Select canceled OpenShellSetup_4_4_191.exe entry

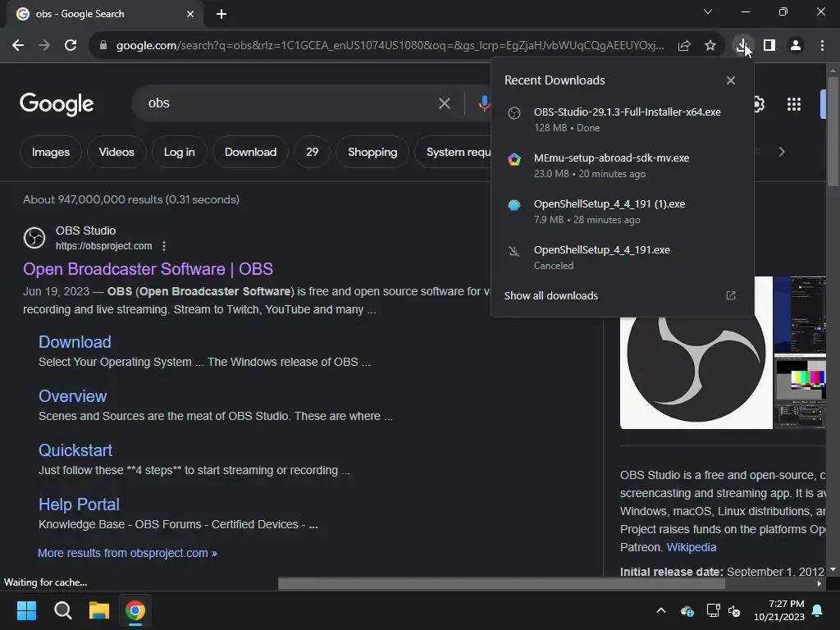622,257
